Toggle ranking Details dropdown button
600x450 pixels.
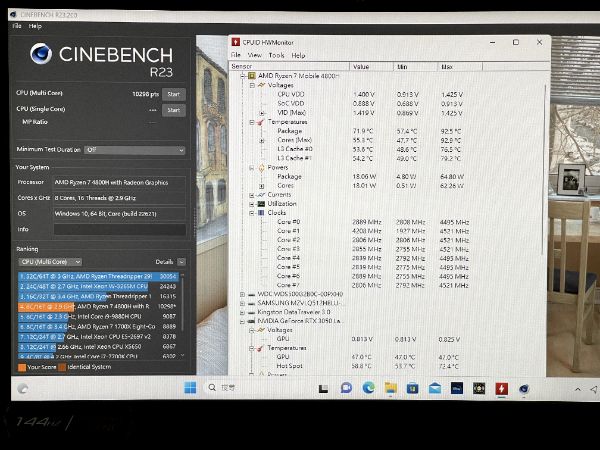[x=181, y=262]
